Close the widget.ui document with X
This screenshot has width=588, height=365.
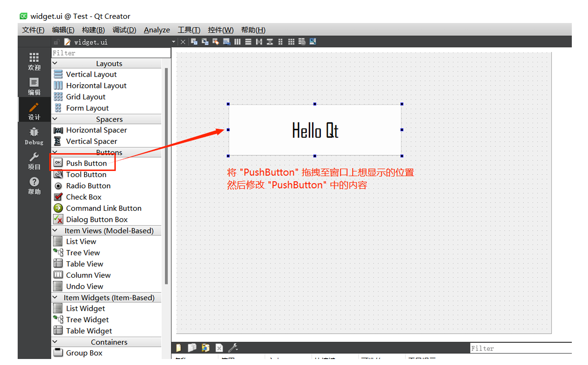[x=183, y=42]
